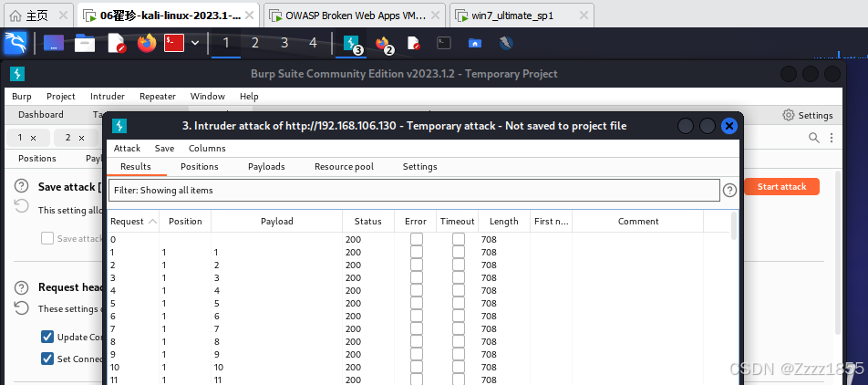This screenshot has height=385, width=868.
Task: Open the Project menu
Action: tap(61, 97)
